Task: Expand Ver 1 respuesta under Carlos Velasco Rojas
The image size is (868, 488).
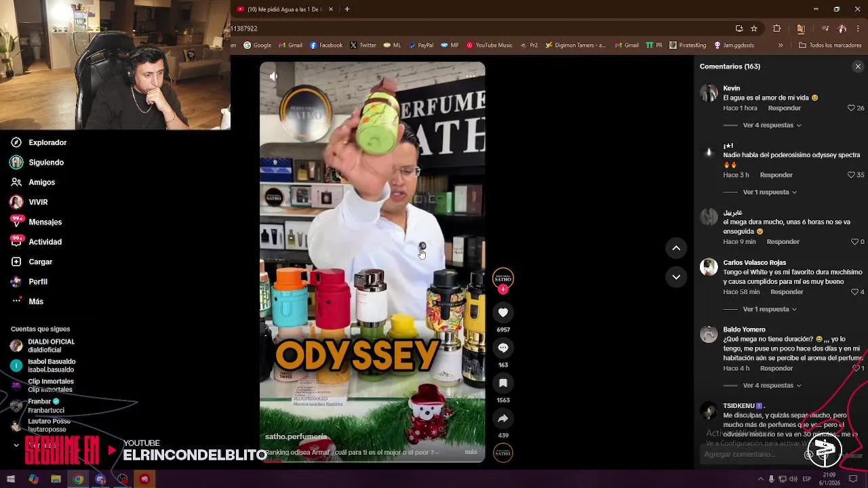Action: pos(770,309)
